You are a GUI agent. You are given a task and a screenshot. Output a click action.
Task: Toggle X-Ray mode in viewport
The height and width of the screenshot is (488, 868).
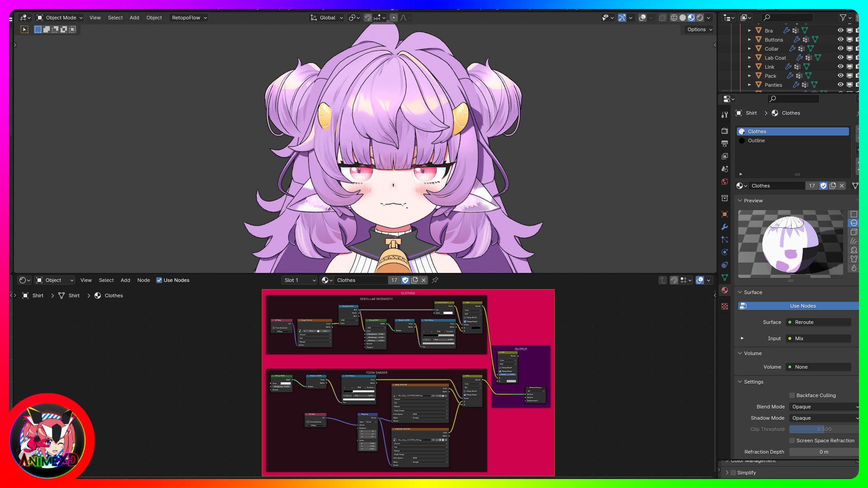[x=662, y=18]
